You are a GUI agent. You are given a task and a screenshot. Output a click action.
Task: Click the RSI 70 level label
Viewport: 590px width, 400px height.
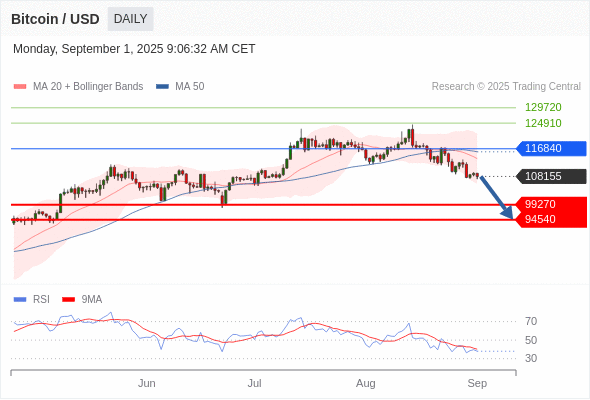coord(531,321)
